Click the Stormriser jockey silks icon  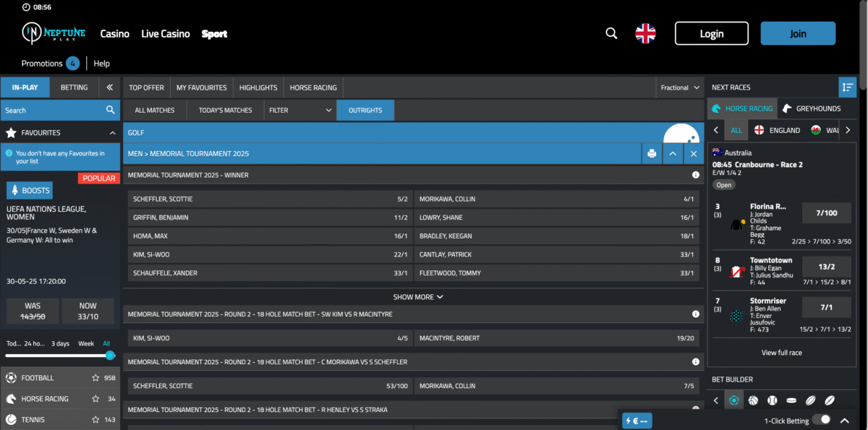pyautogui.click(x=738, y=315)
